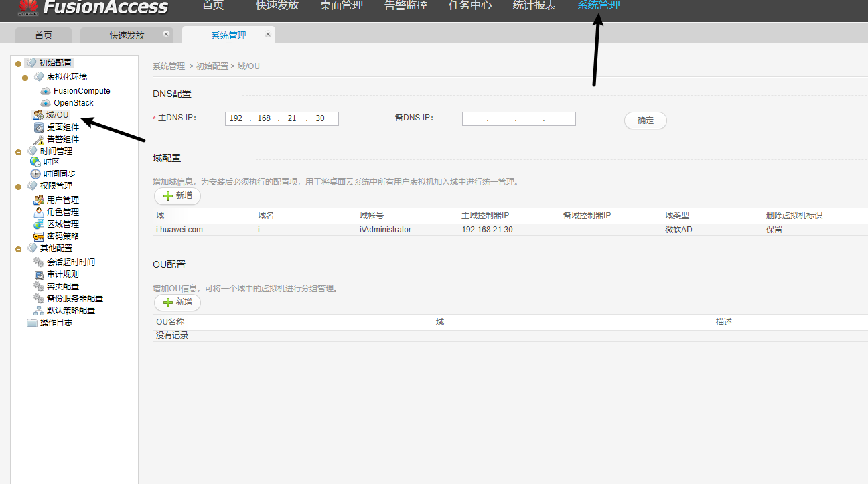This screenshot has height=484, width=868.
Task: Open 系统管理 from the breadcrumb
Action: (x=169, y=66)
